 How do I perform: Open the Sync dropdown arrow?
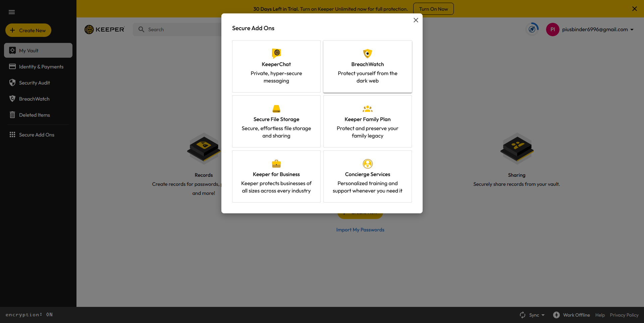coord(543,315)
